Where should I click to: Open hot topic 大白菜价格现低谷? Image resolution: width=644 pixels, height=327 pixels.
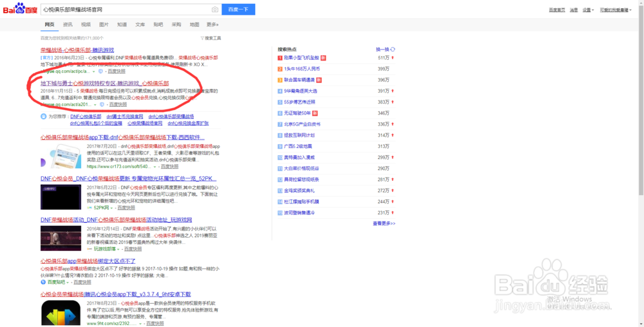[301, 169]
